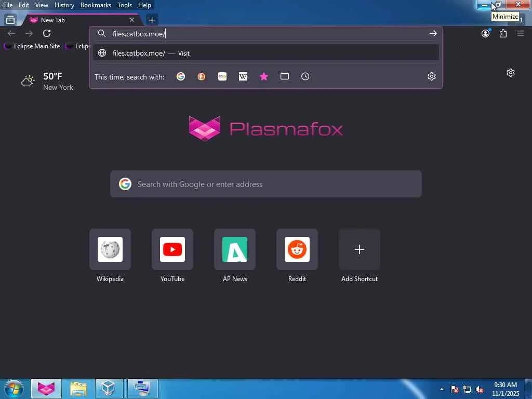The height and width of the screenshot is (399, 532).
Task: Open VirtualBox cube taskbar icon
Action: coord(109,389)
